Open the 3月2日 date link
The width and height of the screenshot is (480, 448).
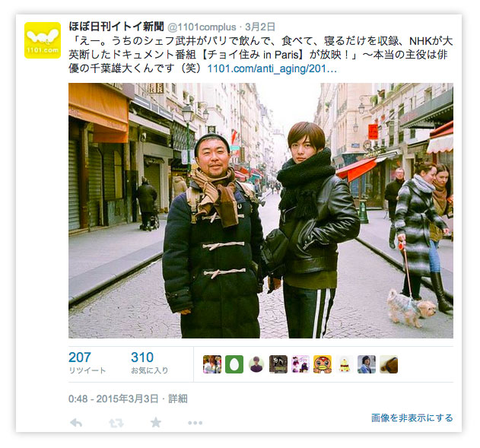[x=260, y=27]
